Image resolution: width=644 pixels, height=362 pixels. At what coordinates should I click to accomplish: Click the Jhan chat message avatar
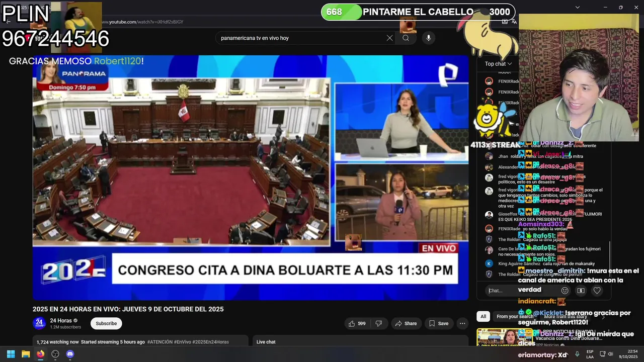click(489, 156)
